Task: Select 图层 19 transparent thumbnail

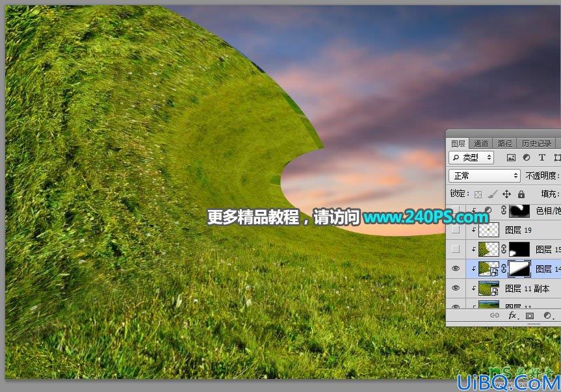Action: [x=489, y=229]
